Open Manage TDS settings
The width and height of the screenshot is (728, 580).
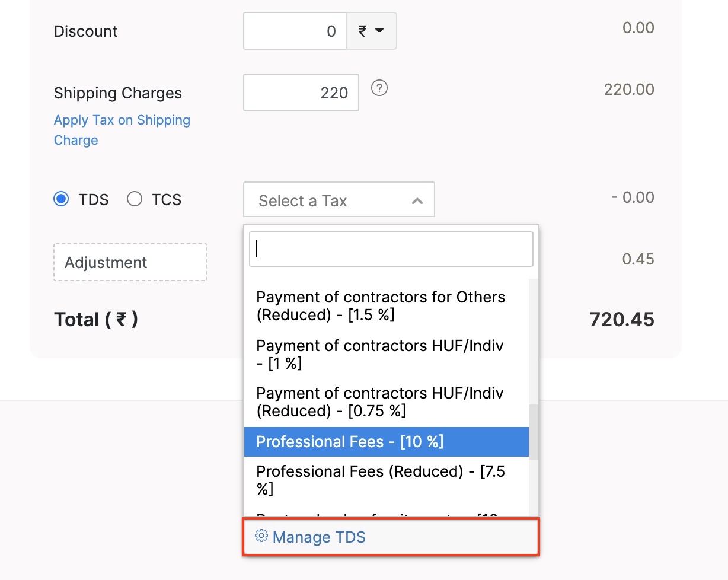click(318, 537)
